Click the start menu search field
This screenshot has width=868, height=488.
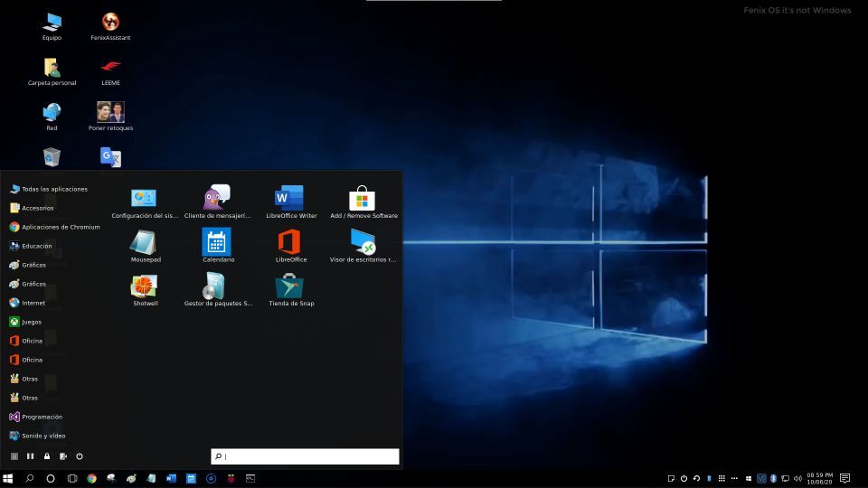tap(305, 456)
